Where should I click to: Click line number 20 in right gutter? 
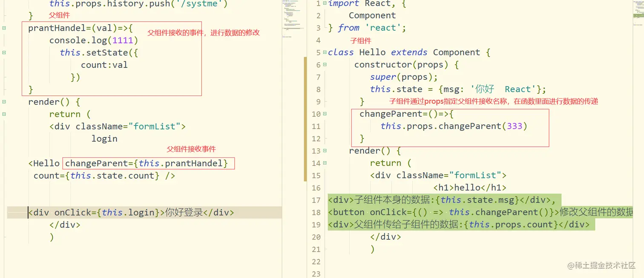pos(316,237)
